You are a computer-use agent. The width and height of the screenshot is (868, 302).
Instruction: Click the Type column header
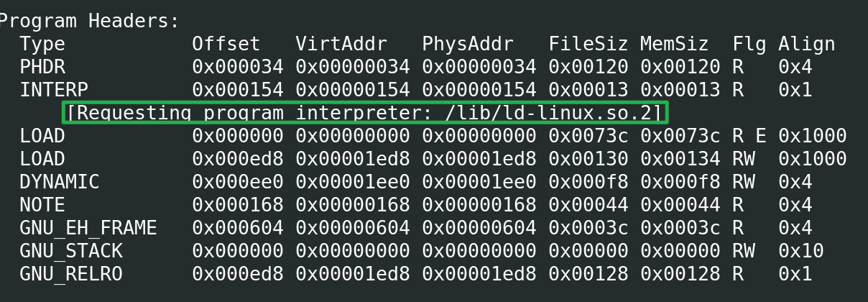[42, 44]
